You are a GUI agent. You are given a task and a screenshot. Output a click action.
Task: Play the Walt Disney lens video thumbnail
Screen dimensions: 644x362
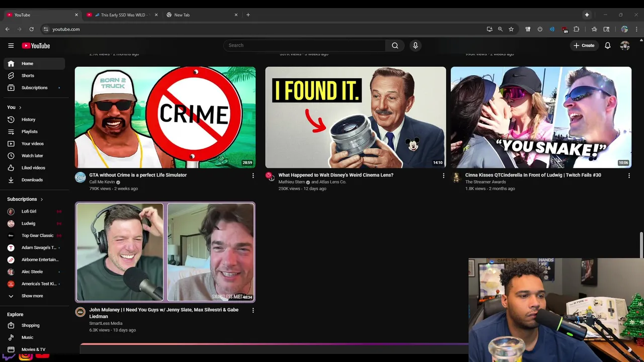pos(355,117)
